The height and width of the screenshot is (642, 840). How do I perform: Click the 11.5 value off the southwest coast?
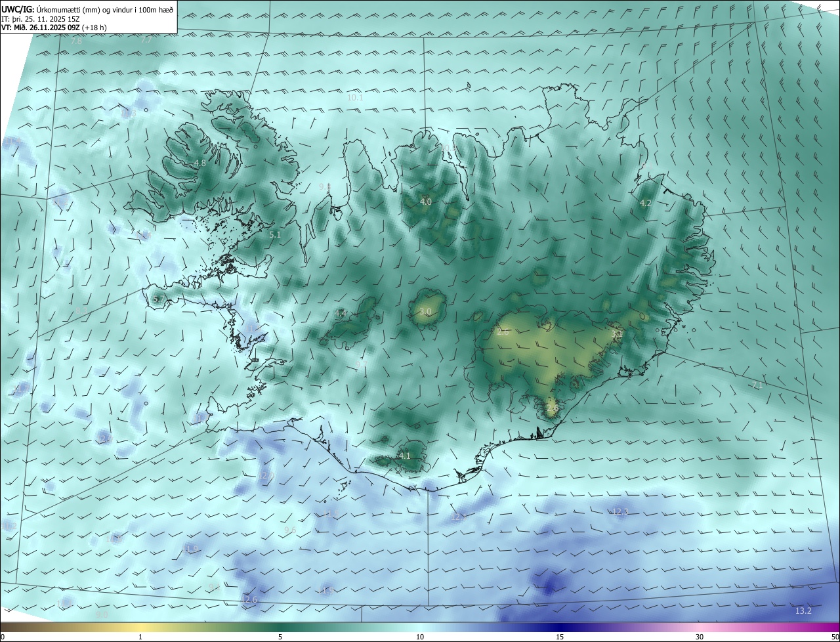(x=331, y=513)
